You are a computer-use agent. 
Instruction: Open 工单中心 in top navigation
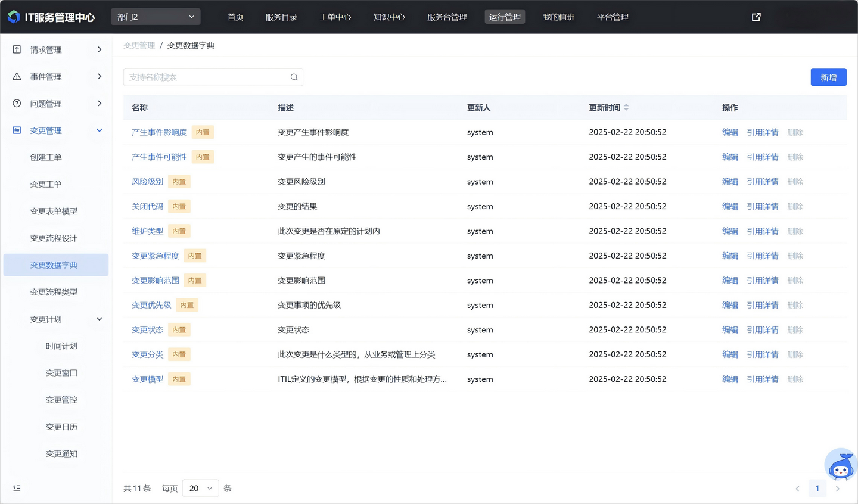(x=335, y=17)
